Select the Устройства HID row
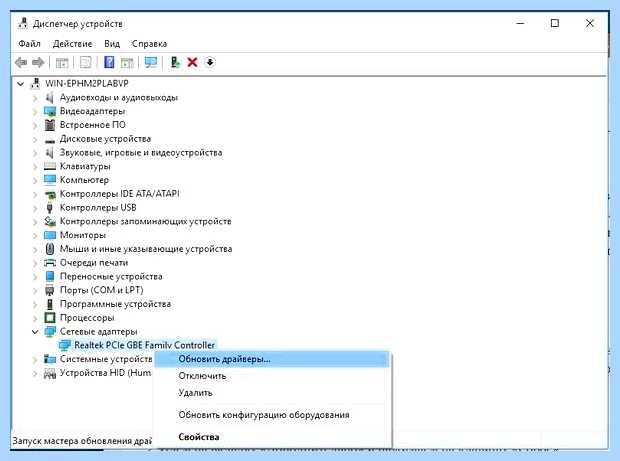Screen dimensions: 620x461 click(106, 373)
